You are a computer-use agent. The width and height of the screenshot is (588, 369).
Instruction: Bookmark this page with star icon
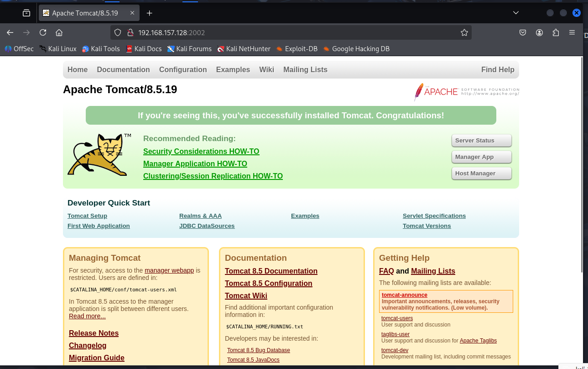click(464, 32)
